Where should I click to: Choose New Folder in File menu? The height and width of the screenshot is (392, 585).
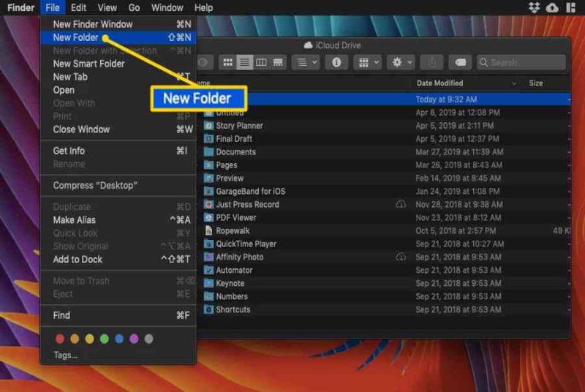tap(118, 37)
